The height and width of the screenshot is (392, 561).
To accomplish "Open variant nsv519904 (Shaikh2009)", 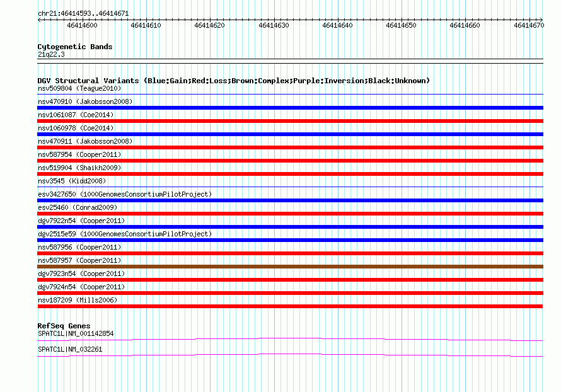I will coord(79,168).
